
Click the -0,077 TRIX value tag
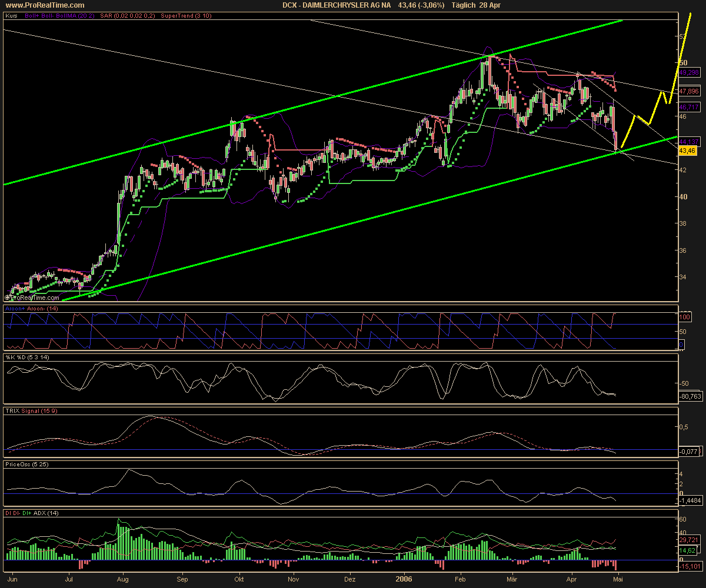[688, 452]
